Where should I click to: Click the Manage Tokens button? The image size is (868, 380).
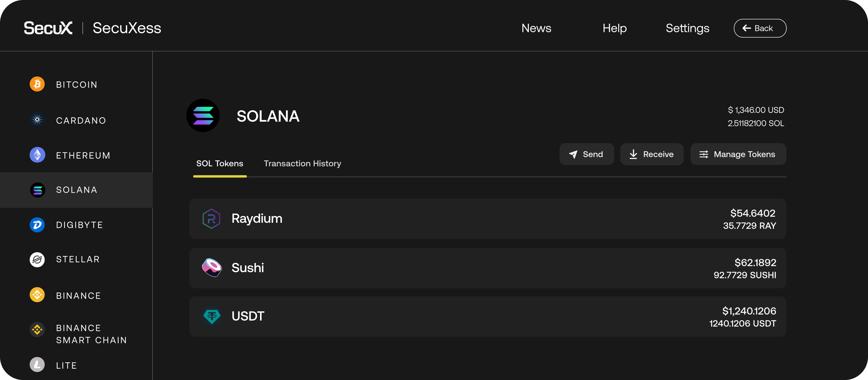738,154
